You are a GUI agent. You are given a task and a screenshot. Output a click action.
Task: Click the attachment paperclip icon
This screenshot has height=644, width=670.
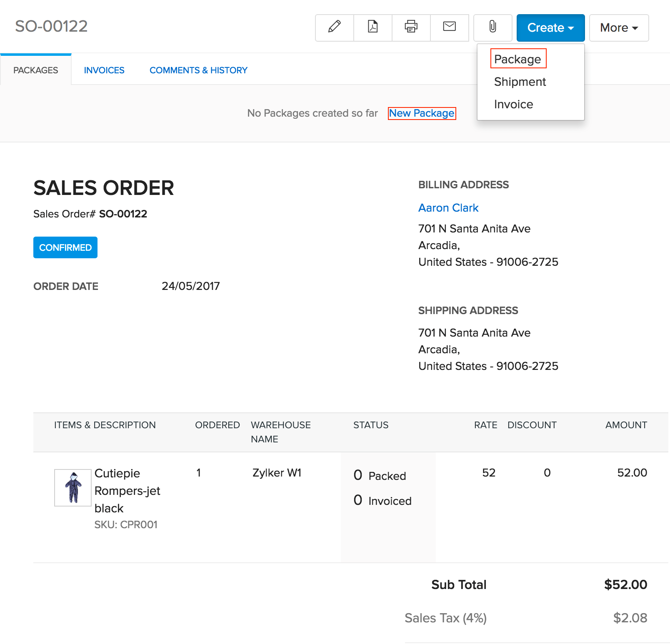492,27
